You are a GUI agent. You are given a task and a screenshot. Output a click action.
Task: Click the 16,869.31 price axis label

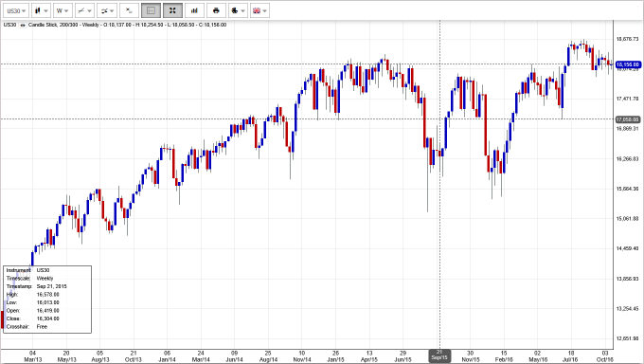pos(627,129)
